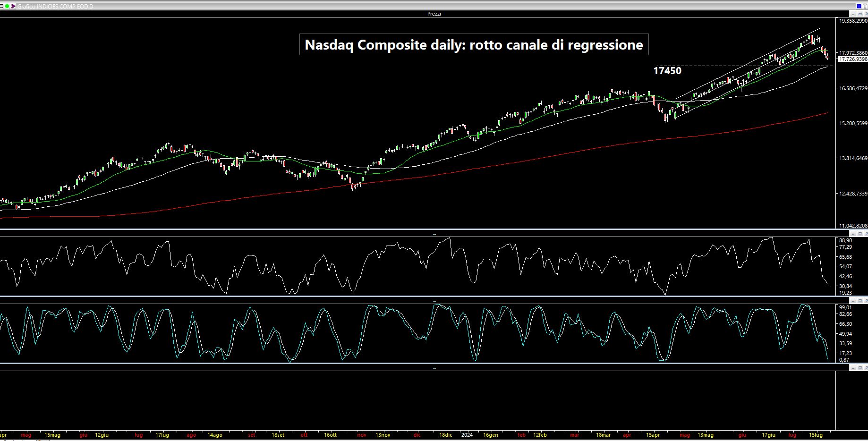Click the '17giu' date on the time axis
This screenshot has height=441, width=868.
(x=768, y=435)
